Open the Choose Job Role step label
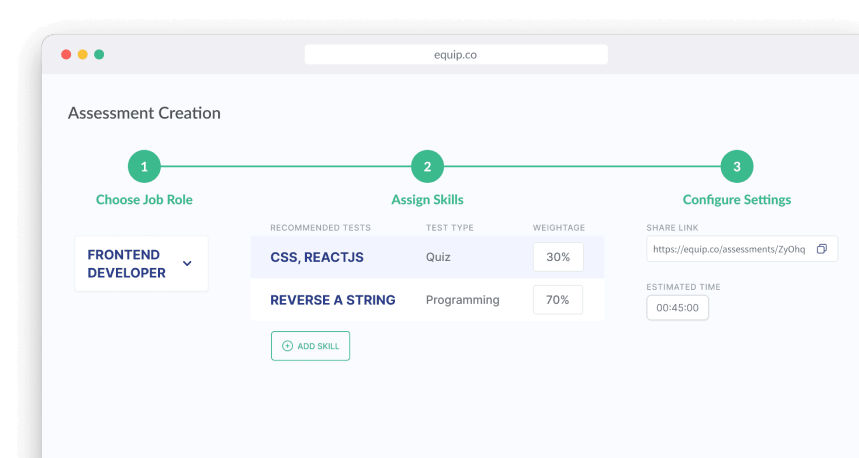The width and height of the screenshot is (859, 458). tap(144, 200)
